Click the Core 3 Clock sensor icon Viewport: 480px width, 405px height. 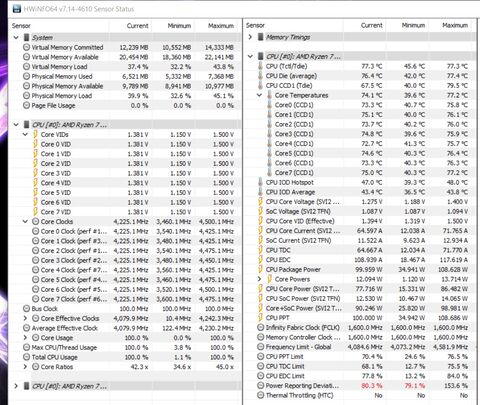click(35, 260)
